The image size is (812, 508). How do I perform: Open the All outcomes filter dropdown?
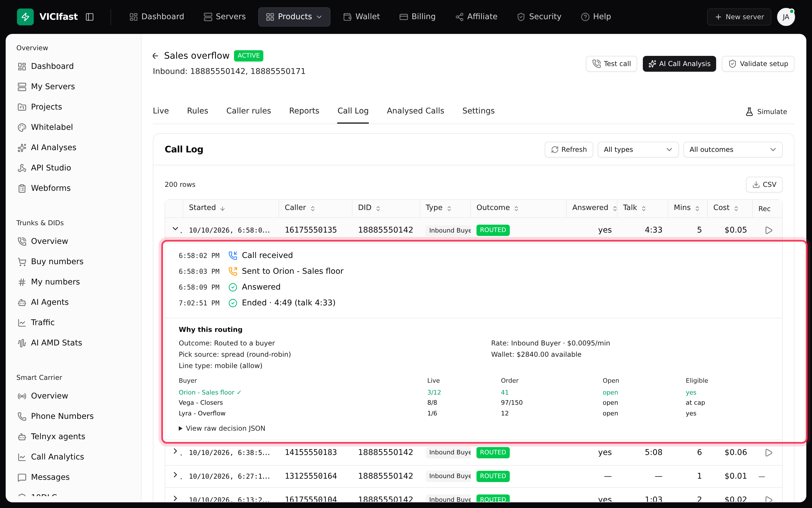[x=732, y=150]
